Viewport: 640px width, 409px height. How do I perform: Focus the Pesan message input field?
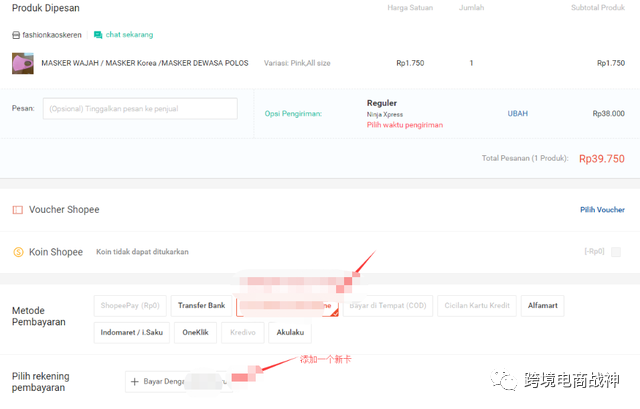[140, 109]
